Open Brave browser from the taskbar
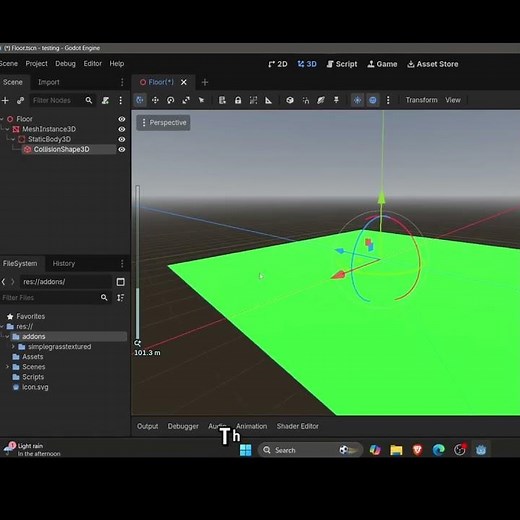This screenshot has height=520, width=520. [418, 450]
